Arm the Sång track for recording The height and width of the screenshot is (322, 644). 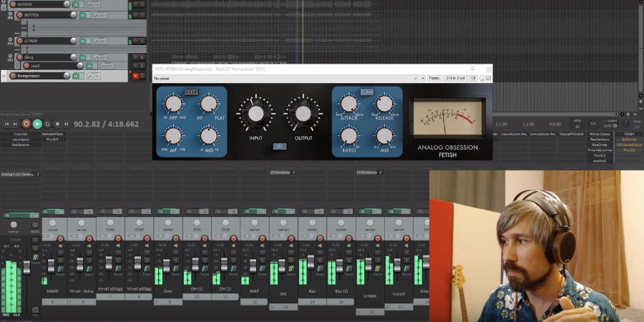(x=19, y=57)
